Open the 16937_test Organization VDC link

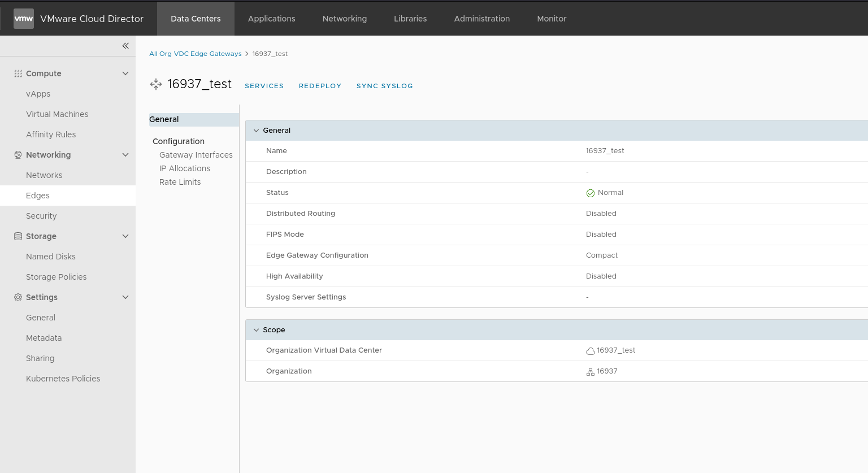tap(616, 350)
